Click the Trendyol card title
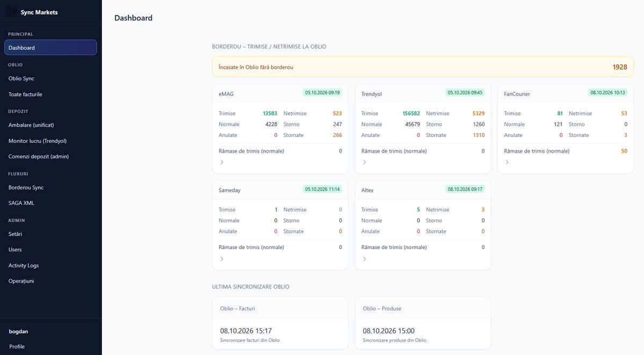The height and width of the screenshot is (355, 644). 371,93
